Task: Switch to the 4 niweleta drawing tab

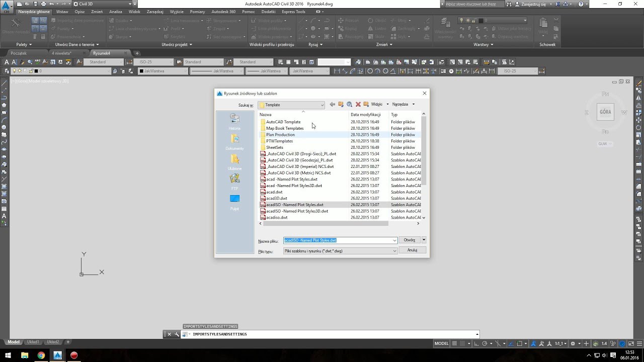Action: (x=61, y=53)
